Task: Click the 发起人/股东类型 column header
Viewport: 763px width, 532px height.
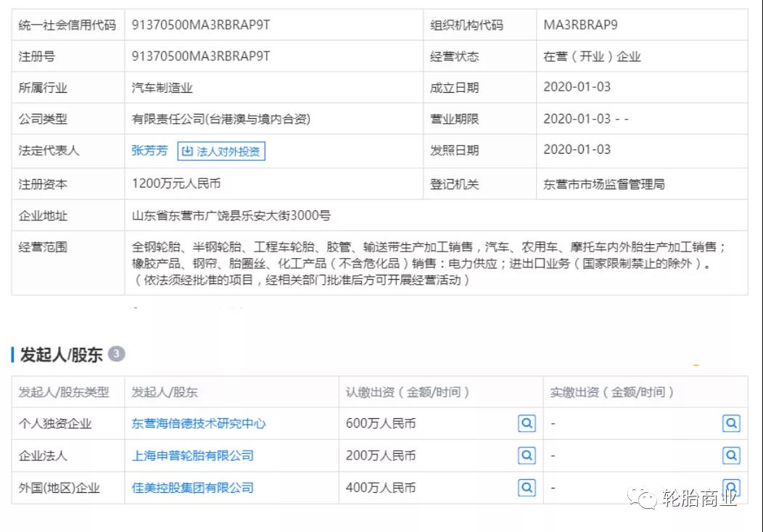Action: tap(64, 392)
